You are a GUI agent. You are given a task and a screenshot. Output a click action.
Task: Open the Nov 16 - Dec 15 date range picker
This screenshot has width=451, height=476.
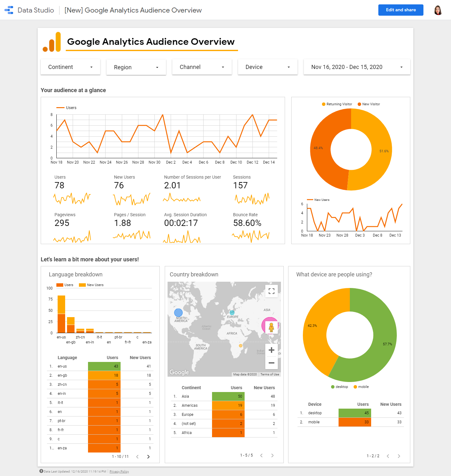click(356, 67)
